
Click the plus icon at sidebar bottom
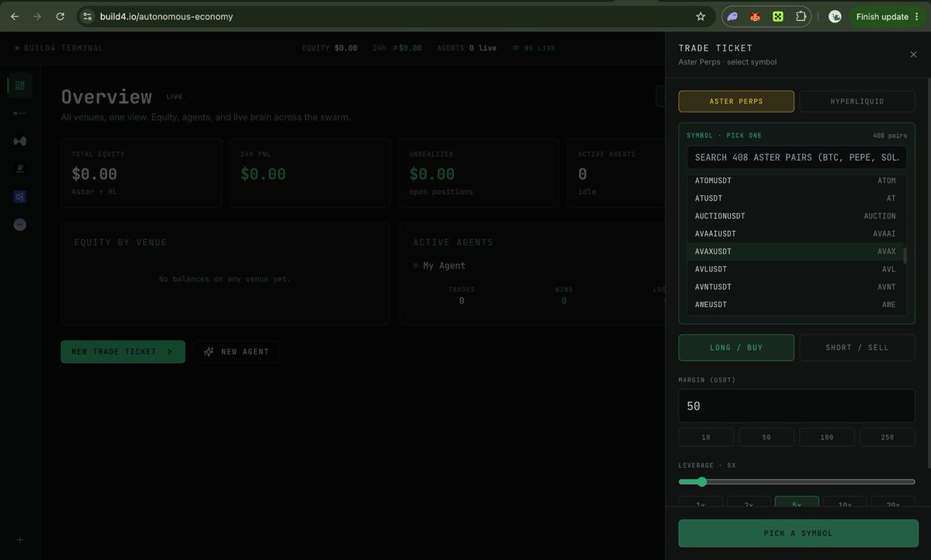pyautogui.click(x=20, y=540)
